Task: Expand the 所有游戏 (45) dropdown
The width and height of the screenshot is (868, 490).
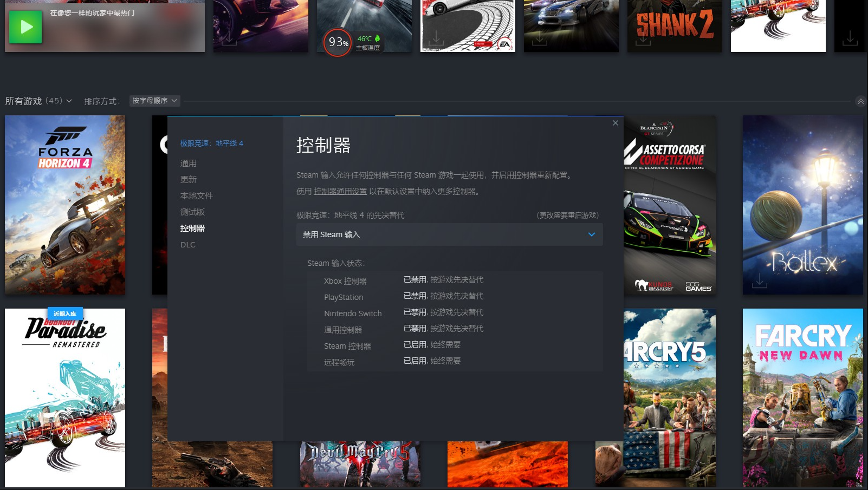Action: (x=38, y=101)
